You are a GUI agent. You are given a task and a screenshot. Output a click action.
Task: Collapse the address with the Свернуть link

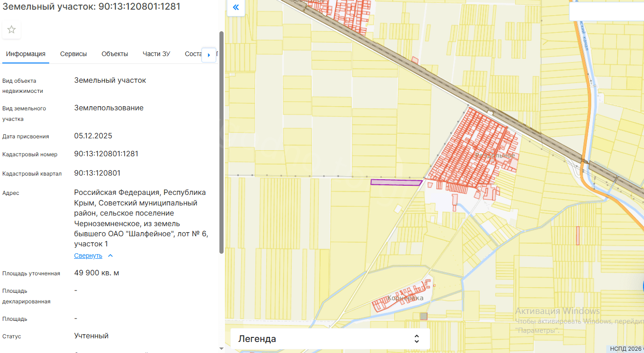tap(88, 256)
